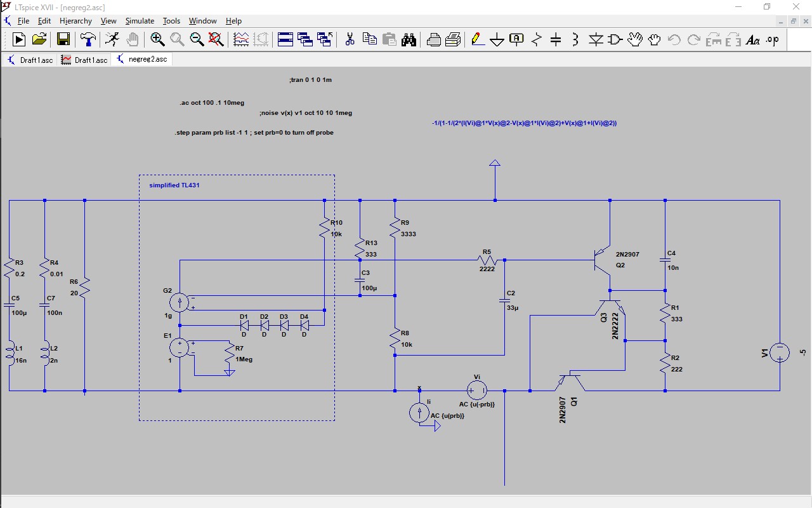Open the Window menu
Image resolution: width=812 pixels, height=508 pixels.
click(x=202, y=21)
